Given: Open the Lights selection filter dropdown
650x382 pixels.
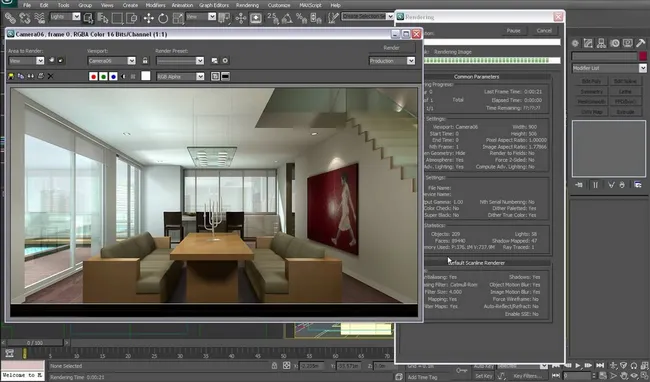Looking at the screenshot, I should tap(65, 17).
